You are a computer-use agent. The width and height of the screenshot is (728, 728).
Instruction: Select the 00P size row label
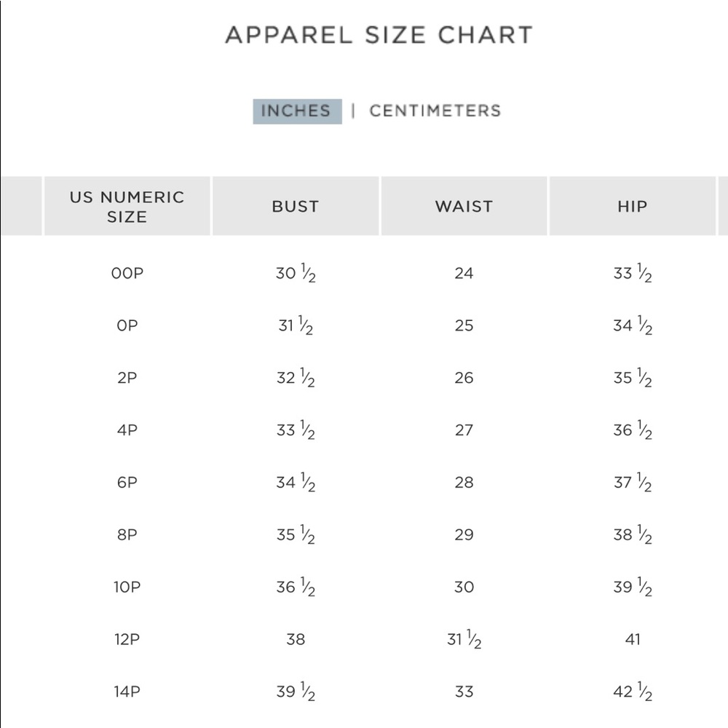tap(127, 273)
